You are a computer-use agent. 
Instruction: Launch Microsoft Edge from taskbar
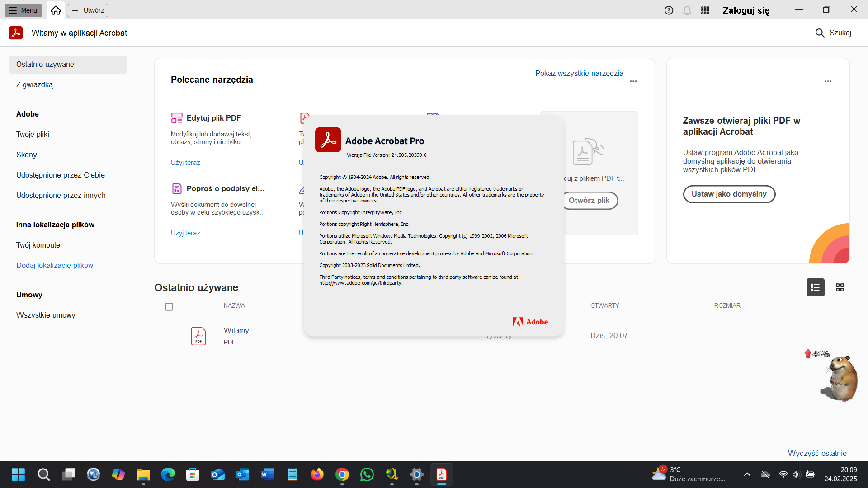point(168,475)
